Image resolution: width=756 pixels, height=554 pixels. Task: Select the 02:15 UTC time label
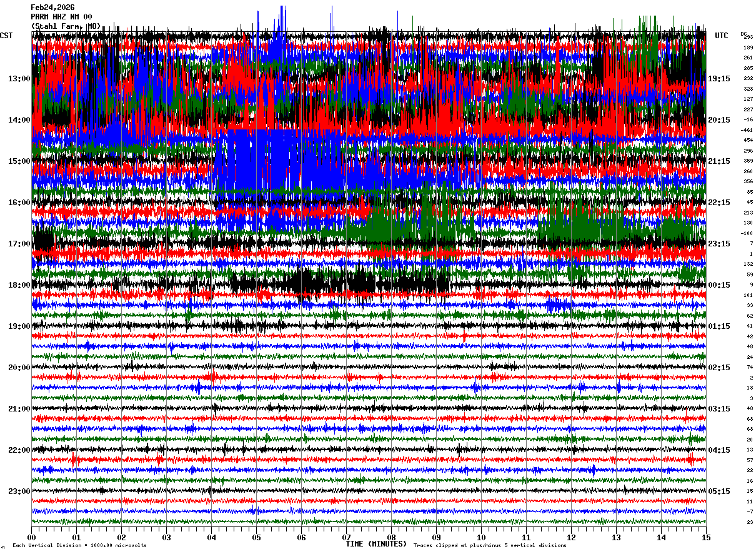[x=719, y=368]
